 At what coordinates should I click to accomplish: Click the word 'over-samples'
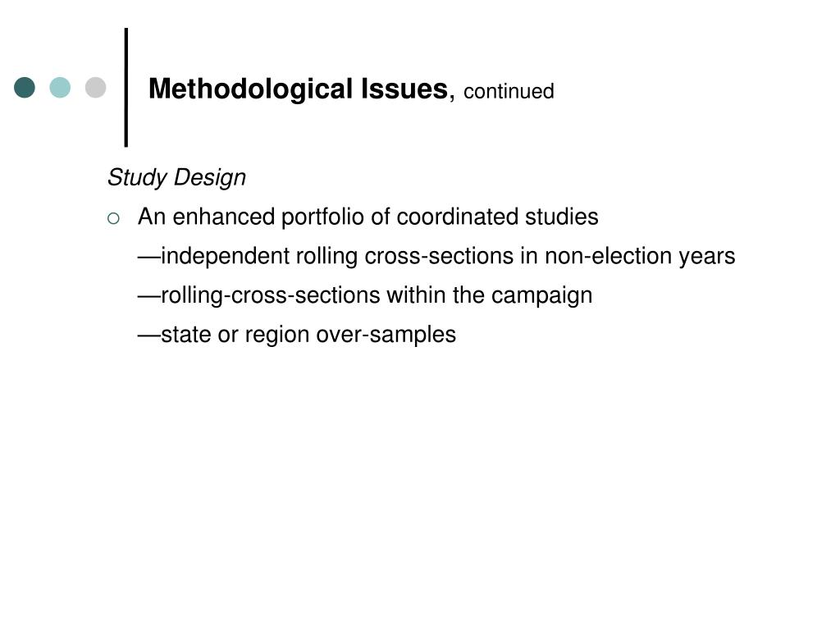(x=386, y=336)
